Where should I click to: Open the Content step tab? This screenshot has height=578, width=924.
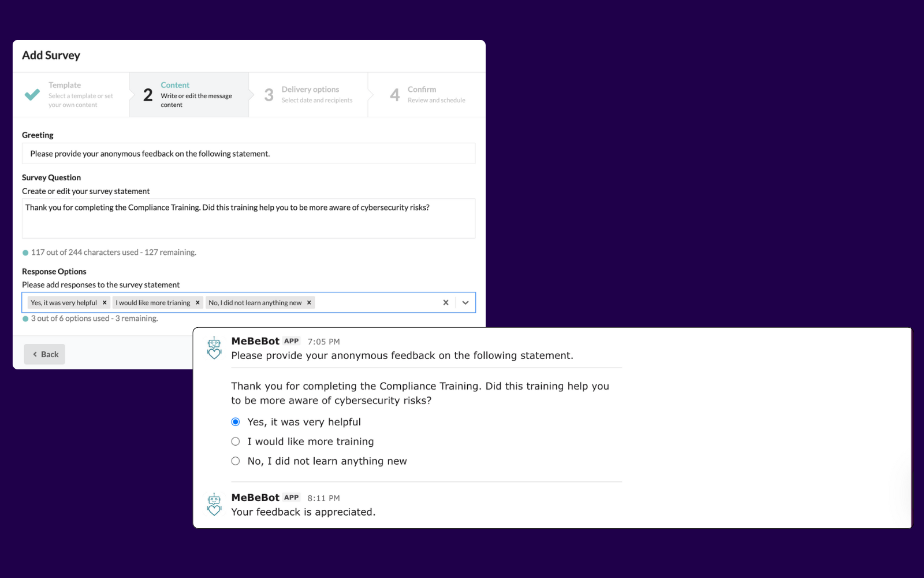click(x=189, y=95)
